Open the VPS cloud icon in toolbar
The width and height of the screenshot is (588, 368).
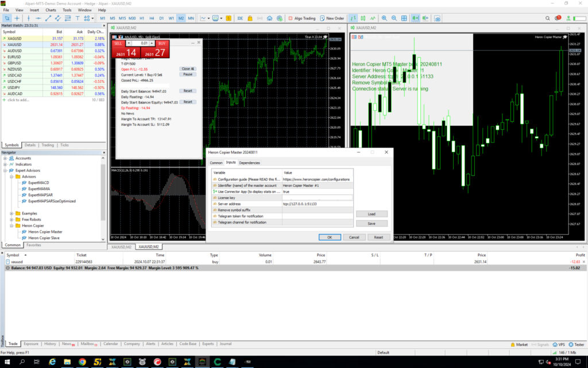[269, 18]
